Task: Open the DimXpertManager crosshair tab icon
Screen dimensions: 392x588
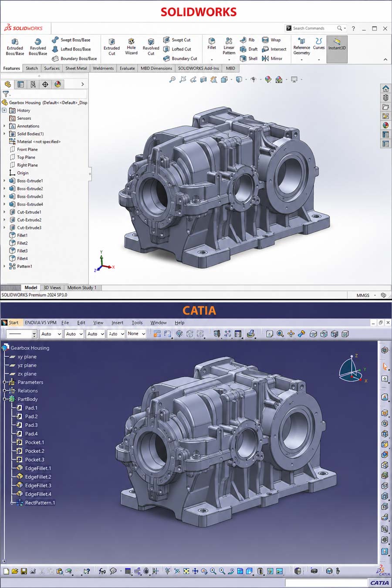Action: coord(45,84)
